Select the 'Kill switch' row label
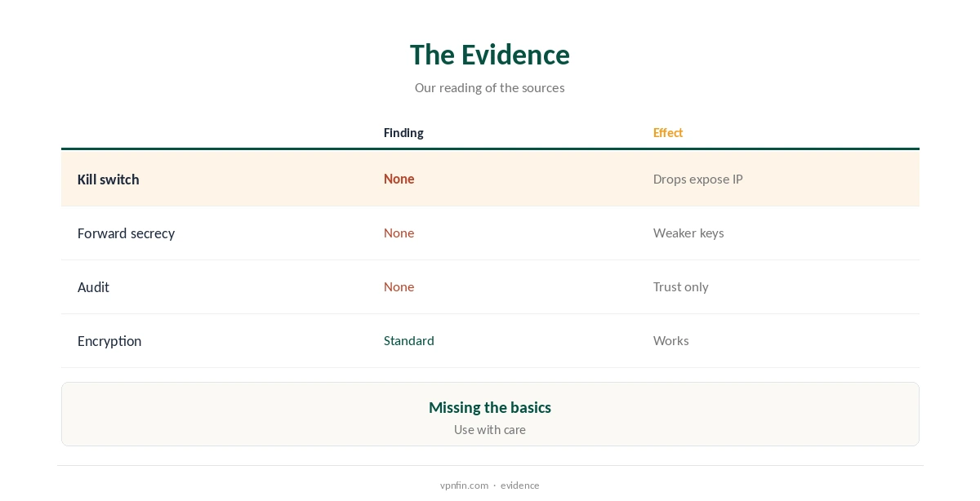980x501 pixels. pyautogui.click(x=109, y=180)
